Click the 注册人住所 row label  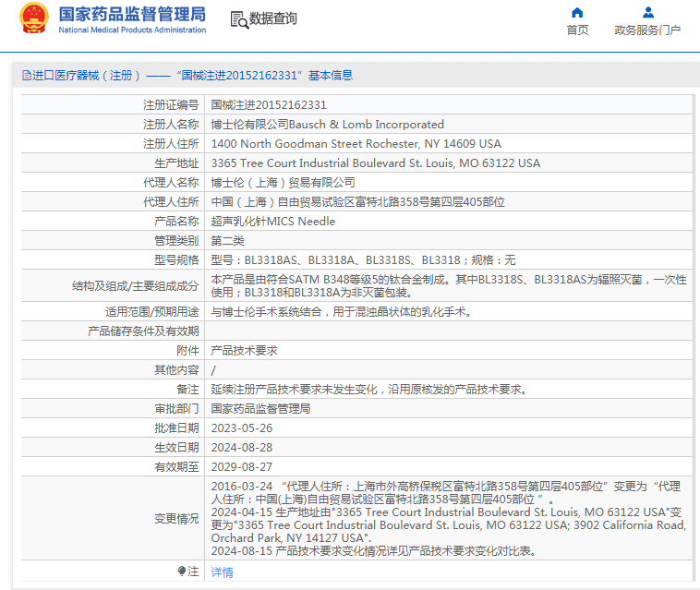[x=171, y=144]
